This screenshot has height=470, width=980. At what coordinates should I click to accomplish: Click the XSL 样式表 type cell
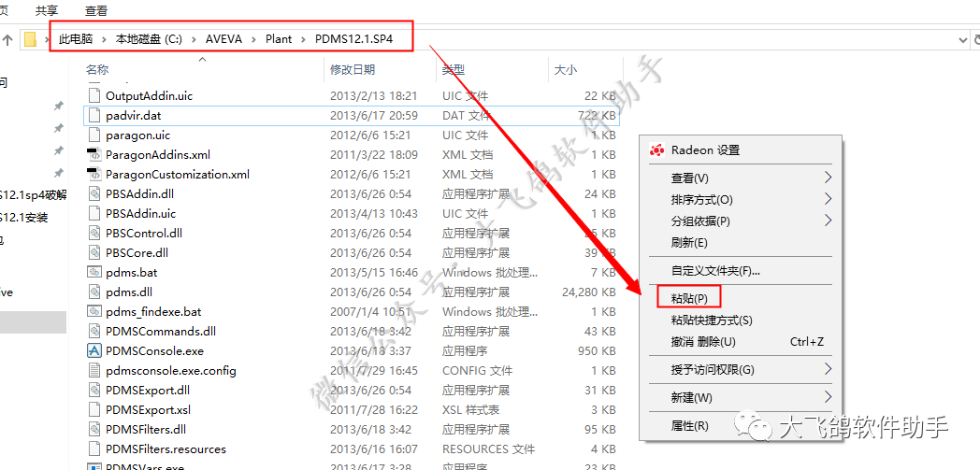(x=470, y=409)
